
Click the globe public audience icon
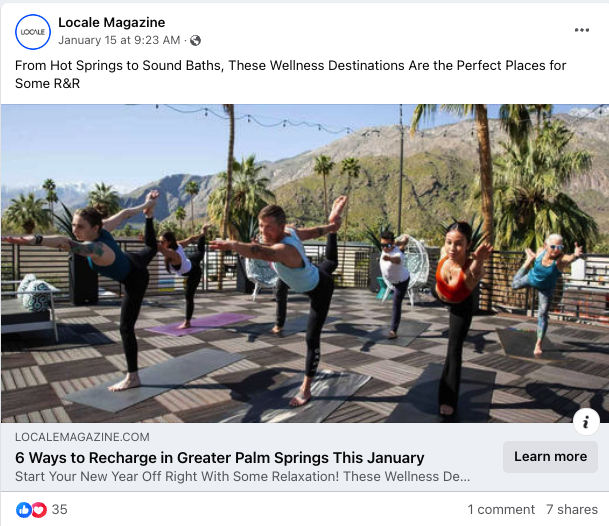tap(195, 40)
